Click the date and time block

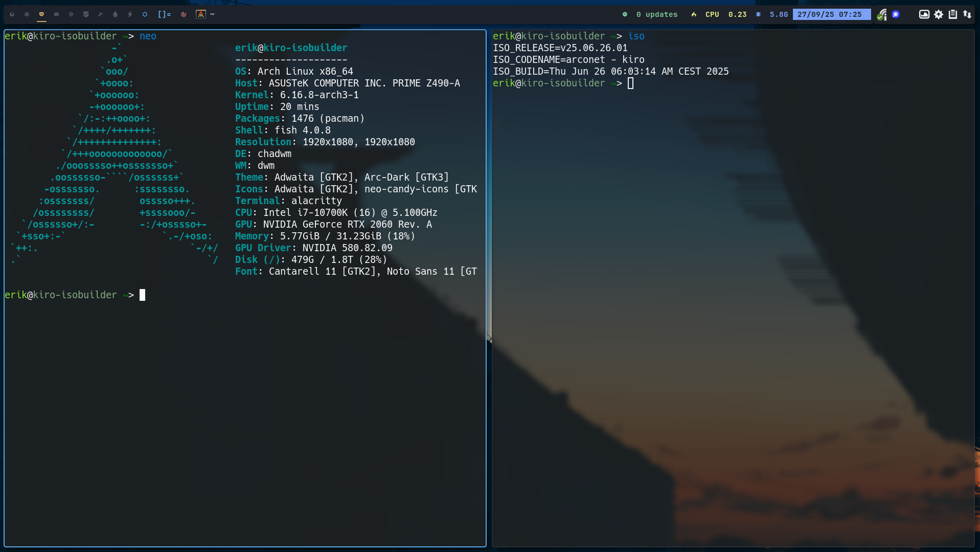click(832, 14)
